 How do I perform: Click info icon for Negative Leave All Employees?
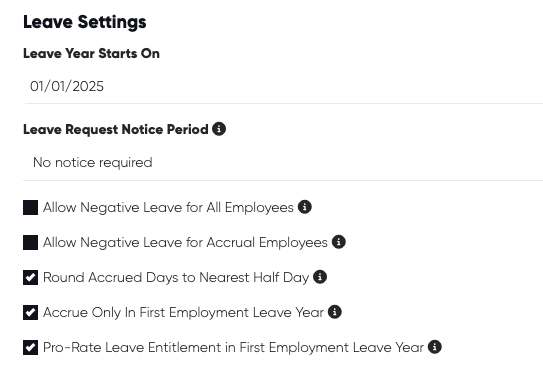[x=305, y=207]
